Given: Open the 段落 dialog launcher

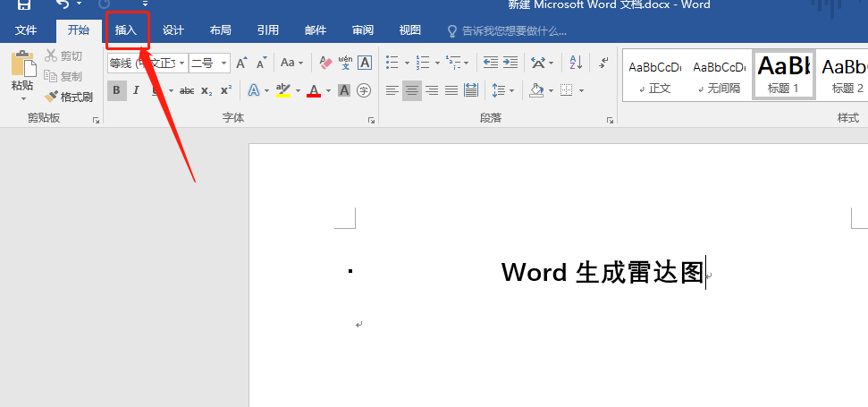Looking at the screenshot, I should [x=610, y=120].
